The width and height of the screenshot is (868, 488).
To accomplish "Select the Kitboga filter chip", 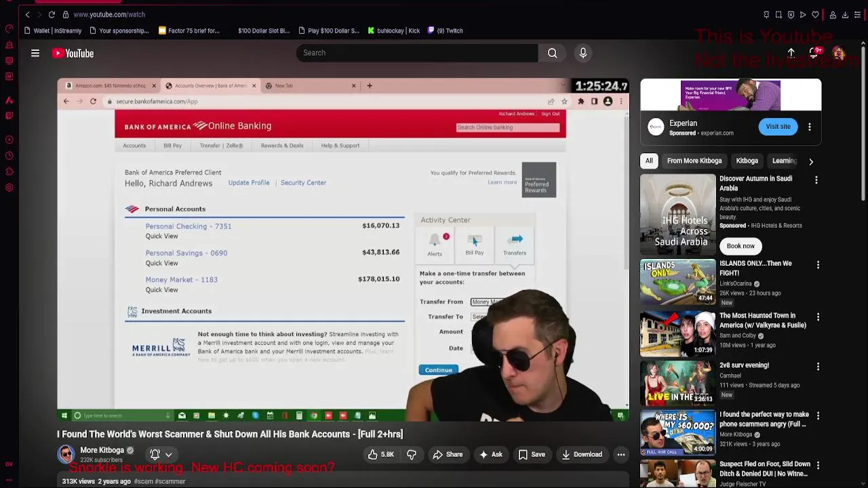I will (x=747, y=161).
